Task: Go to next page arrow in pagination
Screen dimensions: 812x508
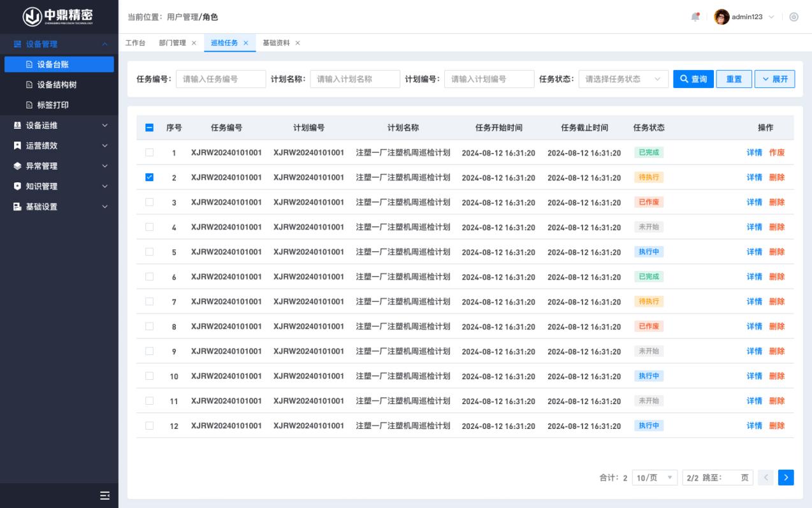Action: click(x=786, y=477)
